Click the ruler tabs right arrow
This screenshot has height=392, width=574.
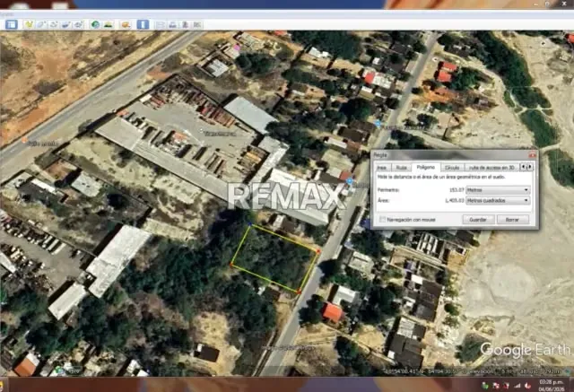pos(530,167)
